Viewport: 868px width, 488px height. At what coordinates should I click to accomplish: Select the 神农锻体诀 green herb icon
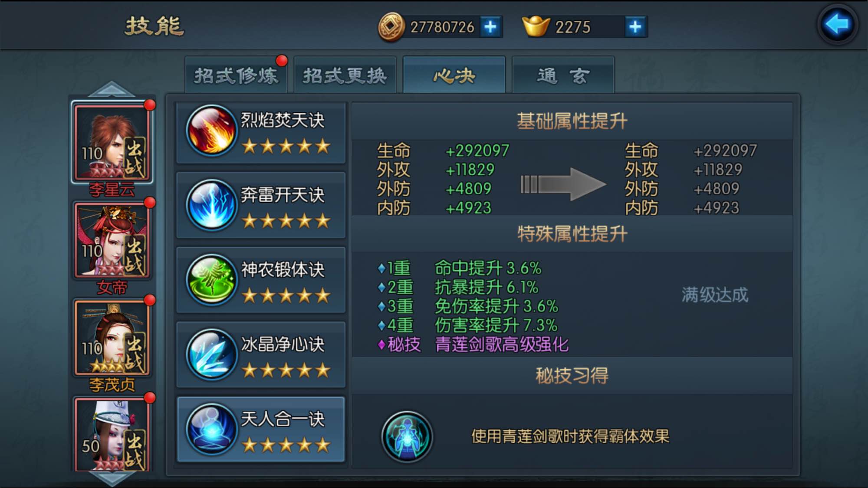(211, 279)
